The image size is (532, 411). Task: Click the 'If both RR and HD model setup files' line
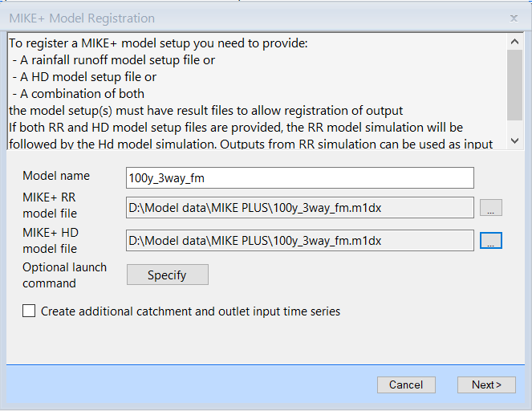[236, 128]
